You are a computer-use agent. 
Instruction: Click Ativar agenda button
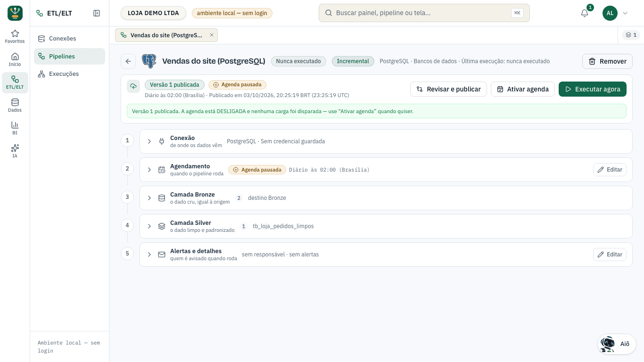click(x=523, y=89)
